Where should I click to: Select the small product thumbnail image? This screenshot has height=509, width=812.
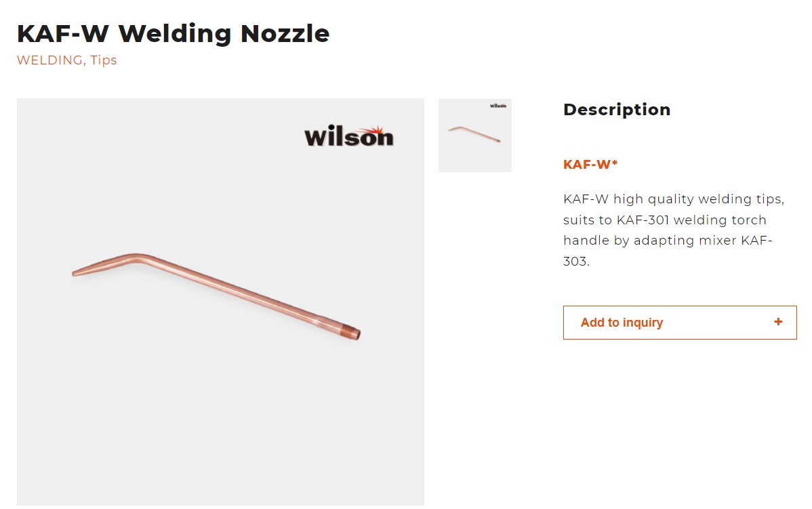474,135
